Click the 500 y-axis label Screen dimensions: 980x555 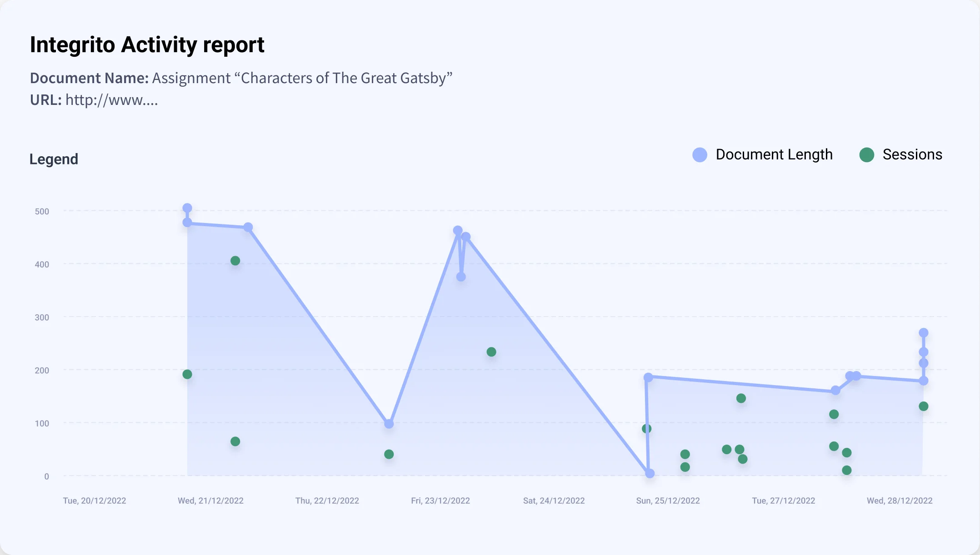click(x=42, y=211)
